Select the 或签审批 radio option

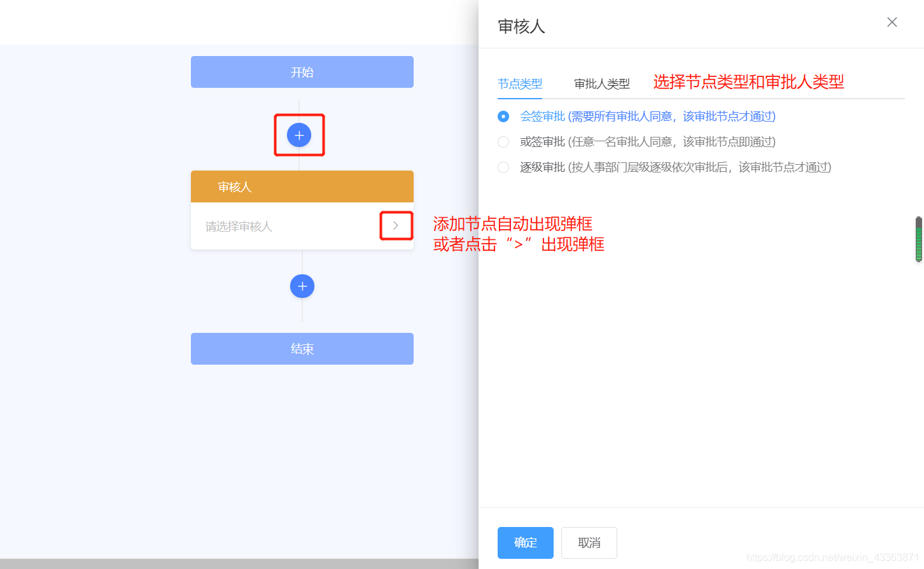[x=503, y=142]
